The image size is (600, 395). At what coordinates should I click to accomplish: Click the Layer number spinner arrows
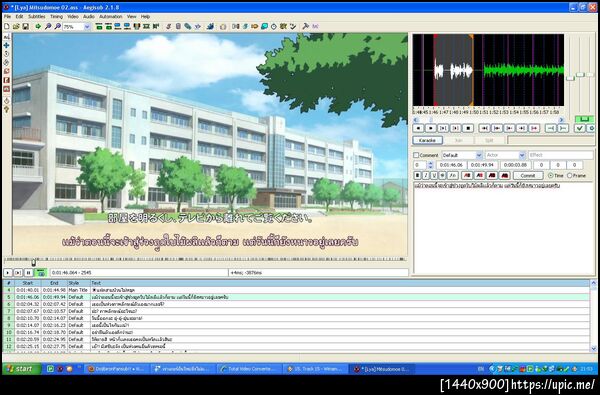(x=430, y=165)
